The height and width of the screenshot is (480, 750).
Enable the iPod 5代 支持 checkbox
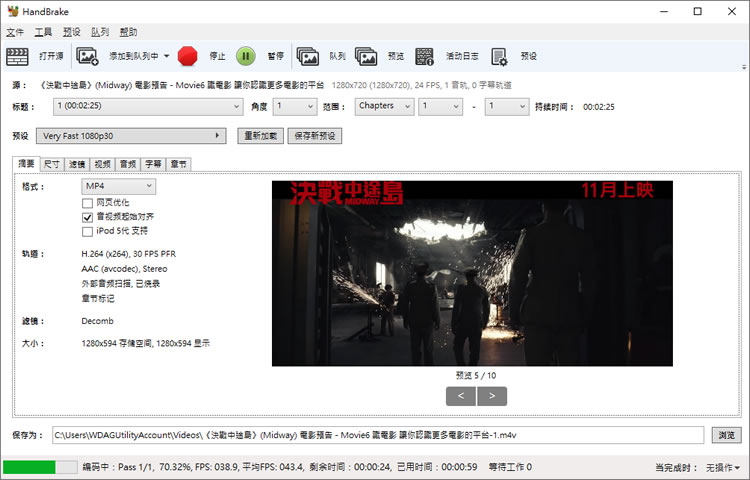click(x=87, y=231)
